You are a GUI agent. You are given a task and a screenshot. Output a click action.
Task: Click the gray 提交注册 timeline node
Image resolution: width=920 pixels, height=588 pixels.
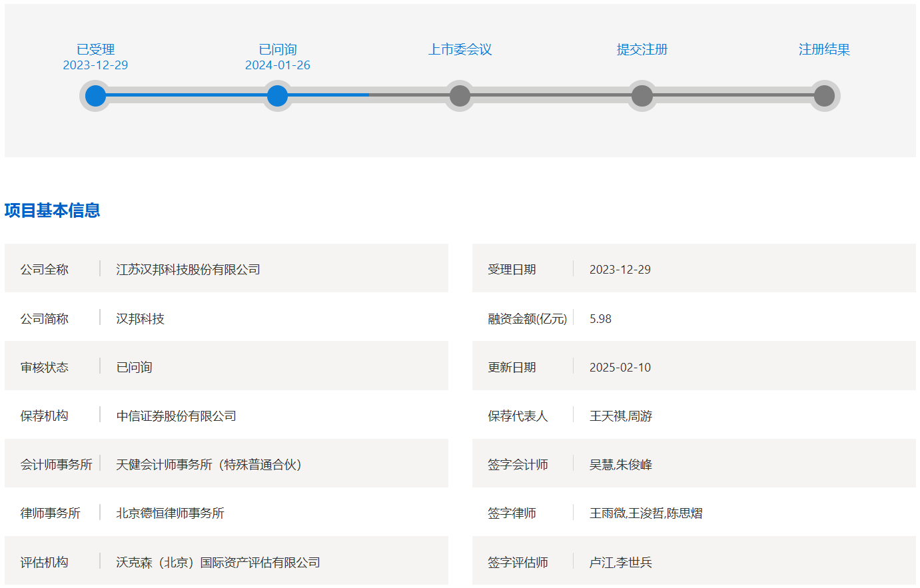point(642,96)
